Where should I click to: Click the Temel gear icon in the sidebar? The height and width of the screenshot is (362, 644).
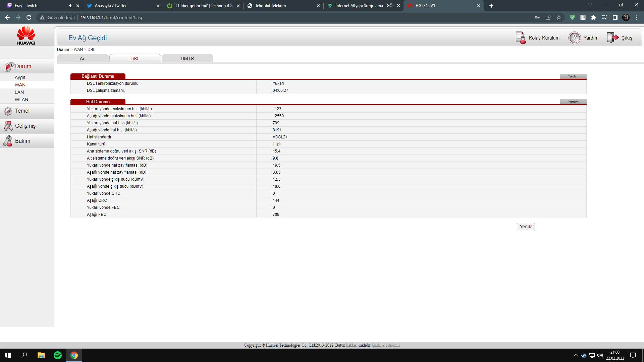click(x=8, y=111)
